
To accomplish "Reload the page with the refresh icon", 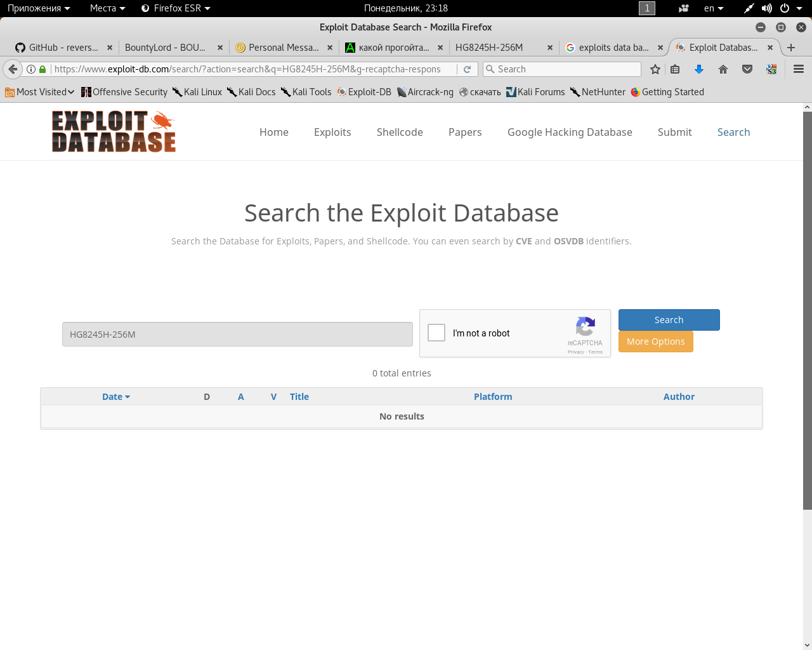I will click(x=468, y=69).
